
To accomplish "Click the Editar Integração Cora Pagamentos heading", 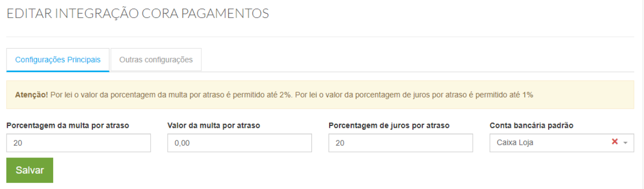I will (x=138, y=14).
